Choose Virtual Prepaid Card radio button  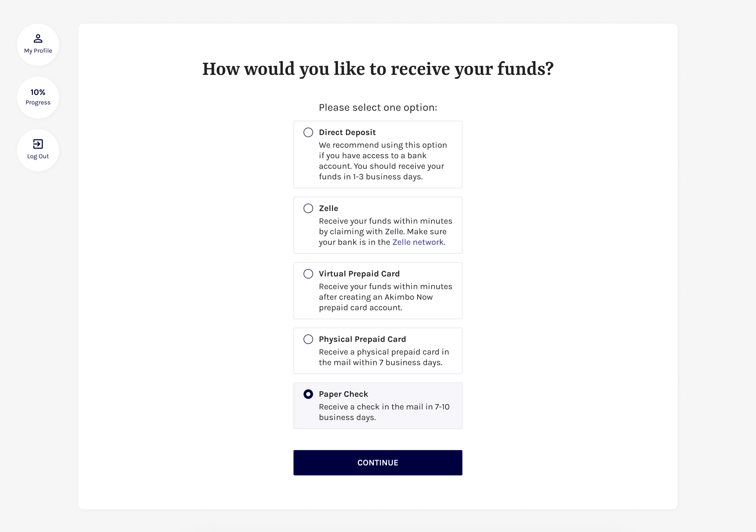(308, 274)
